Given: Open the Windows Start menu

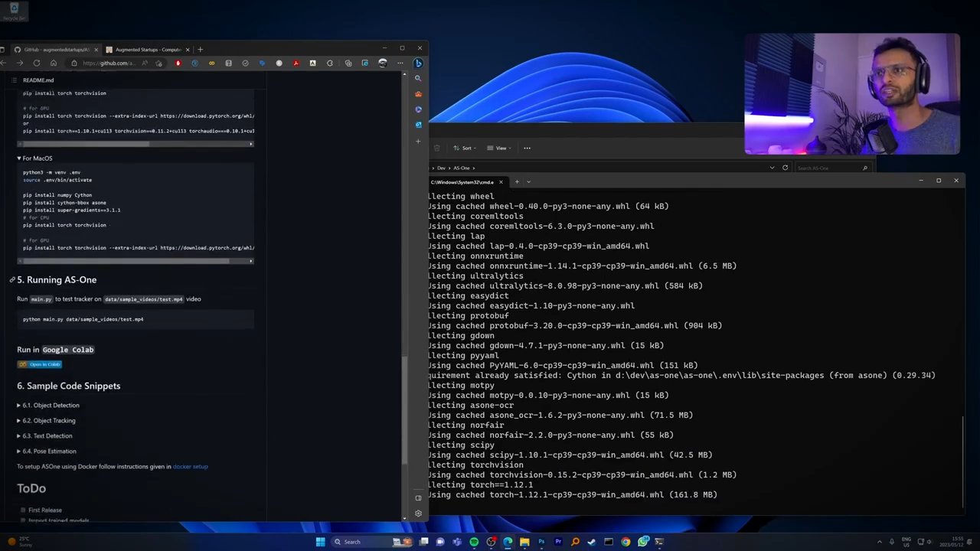Looking at the screenshot, I should pos(320,542).
